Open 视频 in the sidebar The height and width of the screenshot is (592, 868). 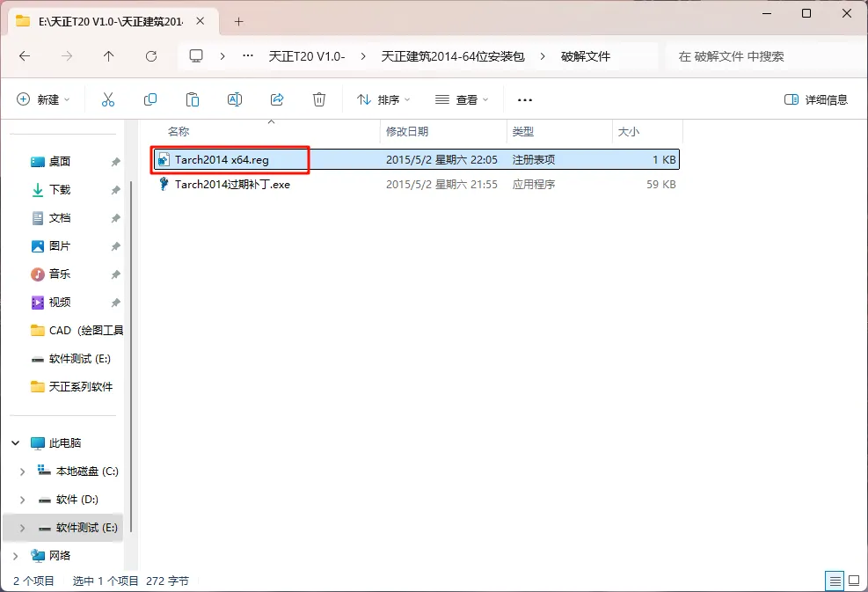pos(60,303)
